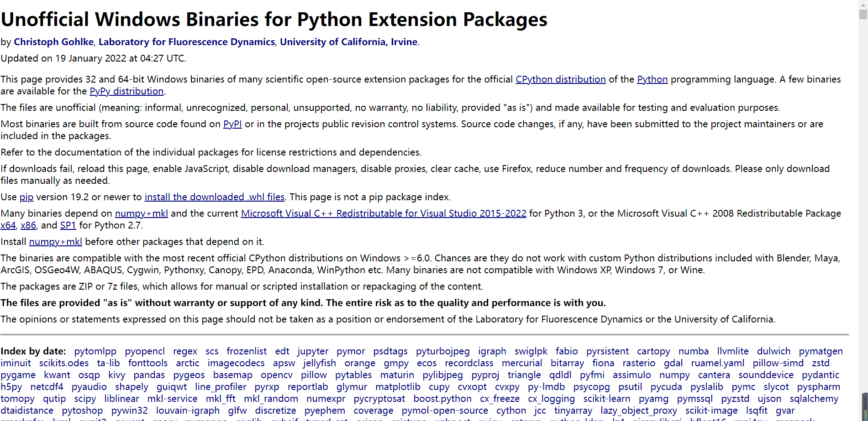Image resolution: width=868 pixels, height=421 pixels.
Task: Jump to pyproj package
Action: point(485,375)
